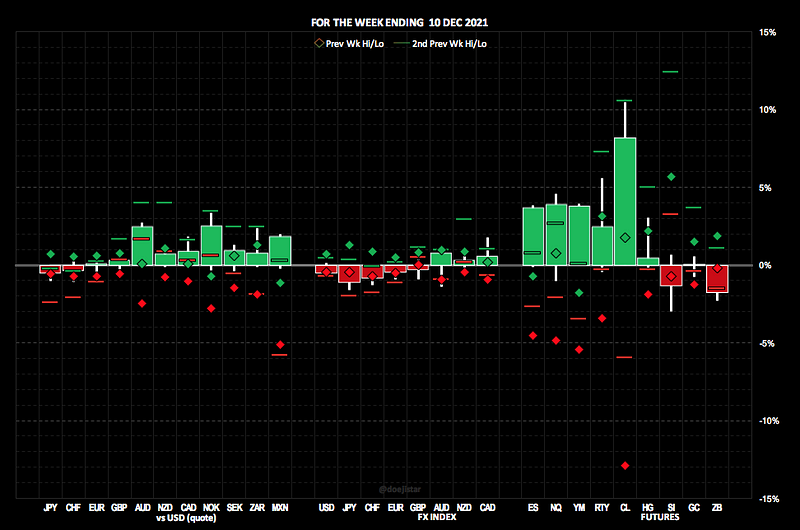Click the RTY label on the x-axis
Screen dimensions: 800x530
pyautogui.click(x=602, y=508)
